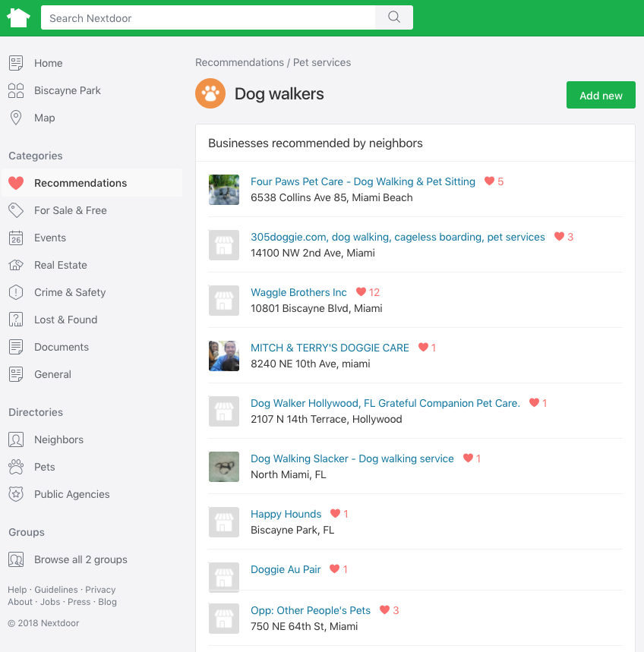Click the Public Agencies badge icon
This screenshot has height=652, width=644.
click(16, 494)
